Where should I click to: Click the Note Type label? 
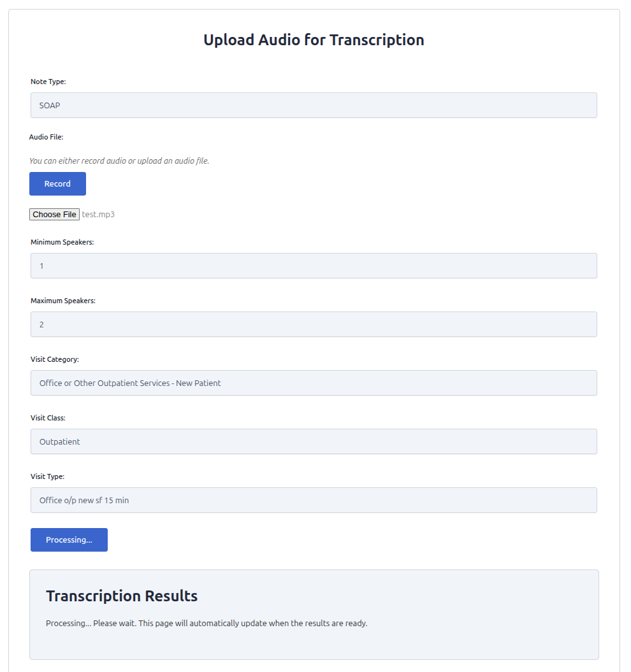coord(48,82)
